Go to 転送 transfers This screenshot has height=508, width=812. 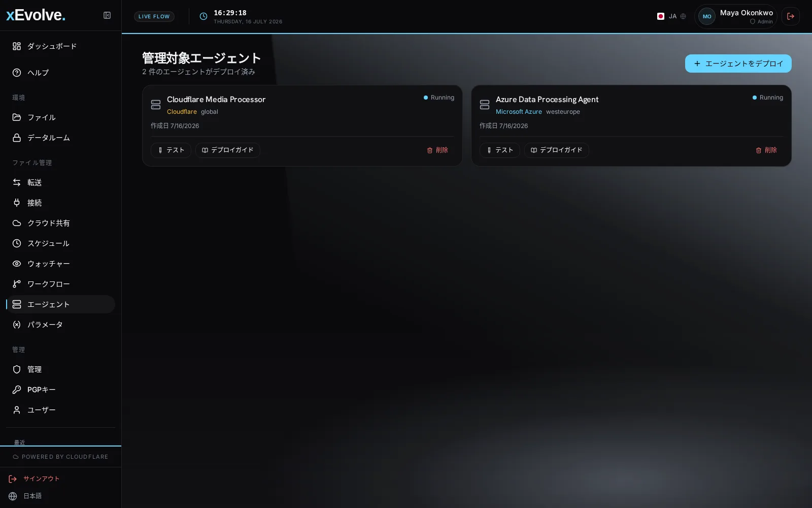coord(60,182)
